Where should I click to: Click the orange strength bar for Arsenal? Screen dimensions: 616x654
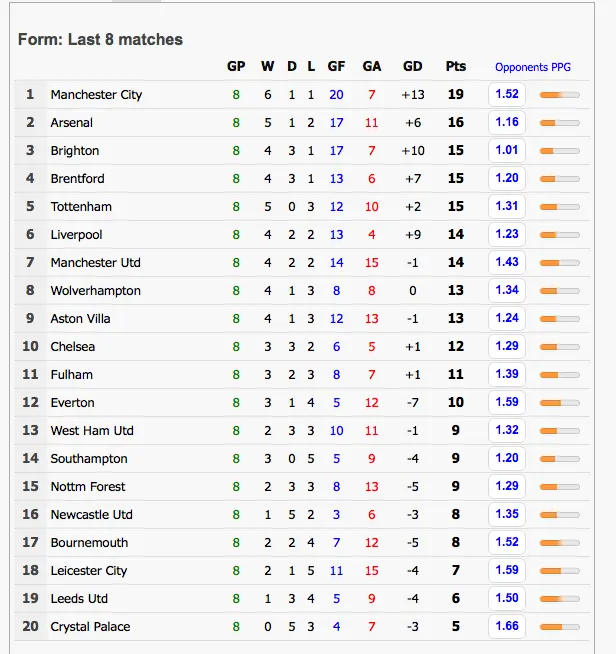tap(559, 123)
